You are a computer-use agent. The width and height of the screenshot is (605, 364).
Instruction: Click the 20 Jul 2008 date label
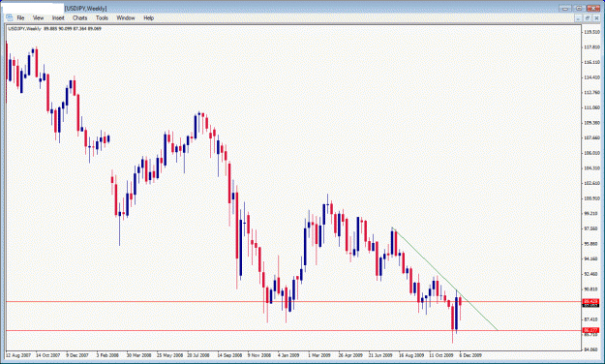[198, 355]
